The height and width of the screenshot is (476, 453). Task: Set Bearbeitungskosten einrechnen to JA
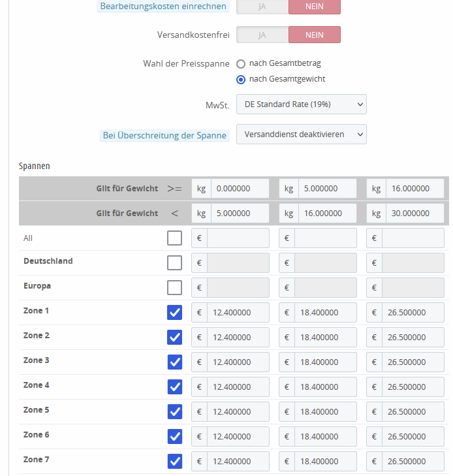coord(262,7)
